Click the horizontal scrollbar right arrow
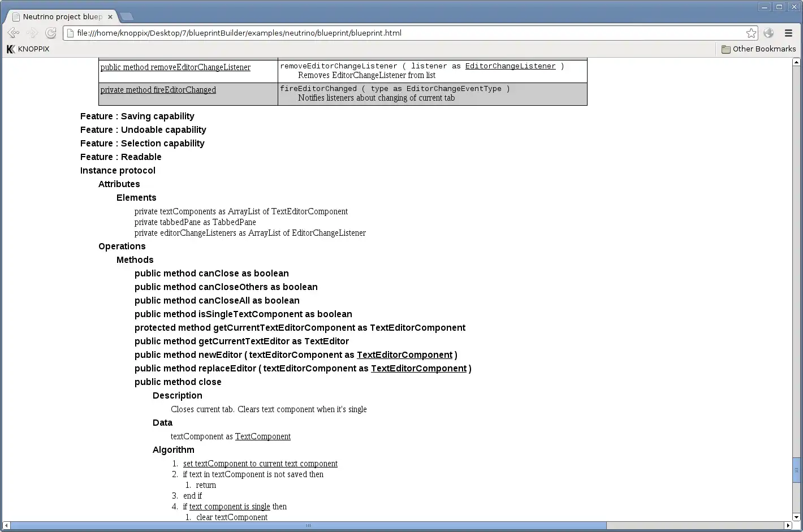 point(788,526)
